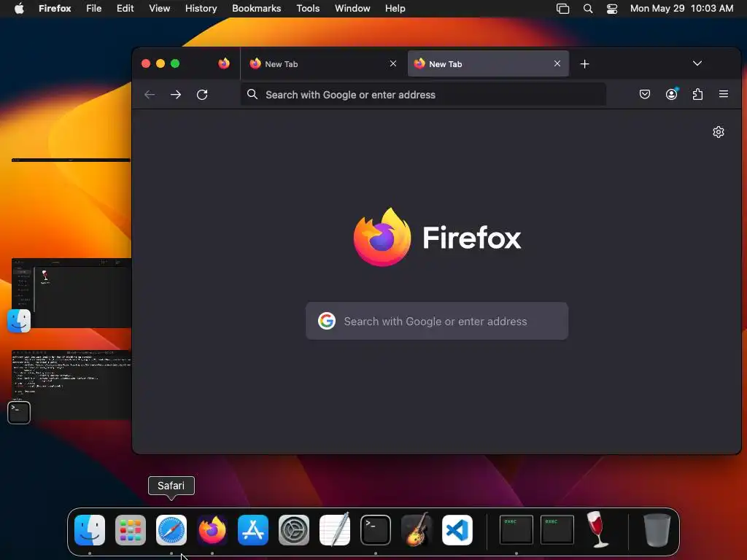Image resolution: width=747 pixels, height=560 pixels.
Task: Click the first exec file in the Dock
Action: pyautogui.click(x=516, y=529)
